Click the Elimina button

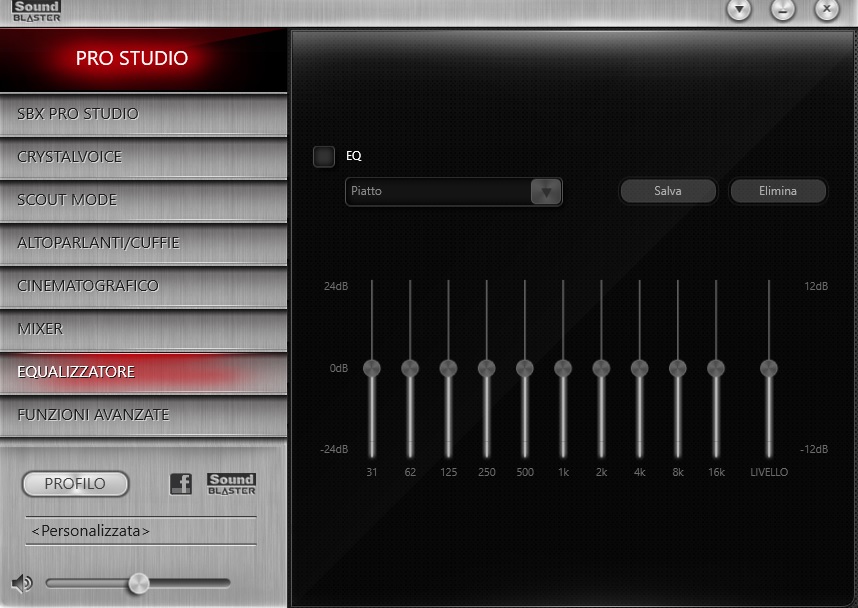click(778, 191)
